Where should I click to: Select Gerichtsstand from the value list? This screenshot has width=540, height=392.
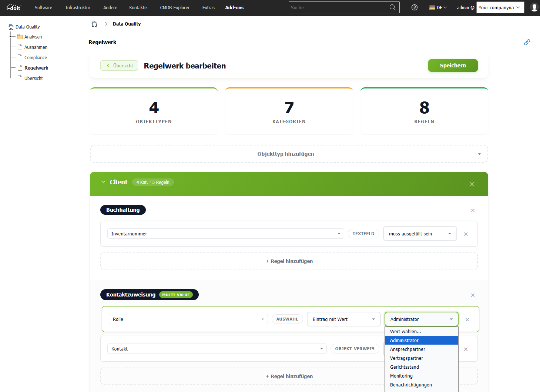tap(405, 367)
